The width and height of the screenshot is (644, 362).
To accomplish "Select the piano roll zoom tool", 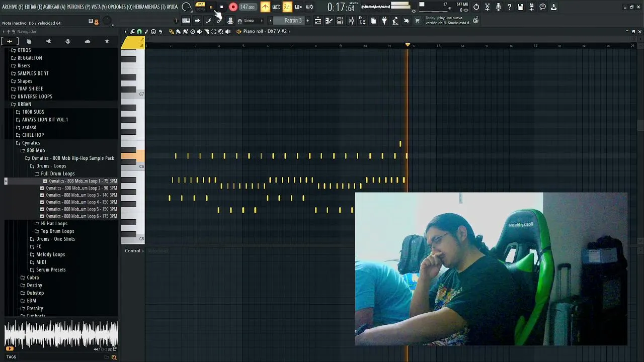I will coord(220,32).
